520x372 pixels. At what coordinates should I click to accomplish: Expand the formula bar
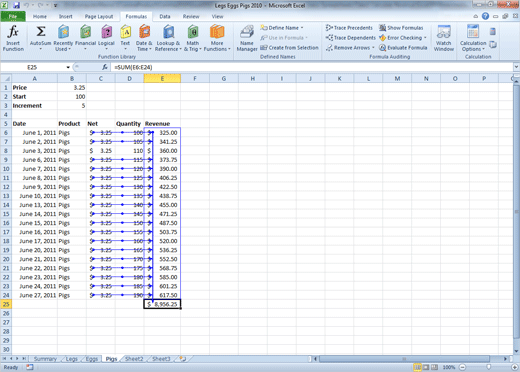click(x=516, y=67)
